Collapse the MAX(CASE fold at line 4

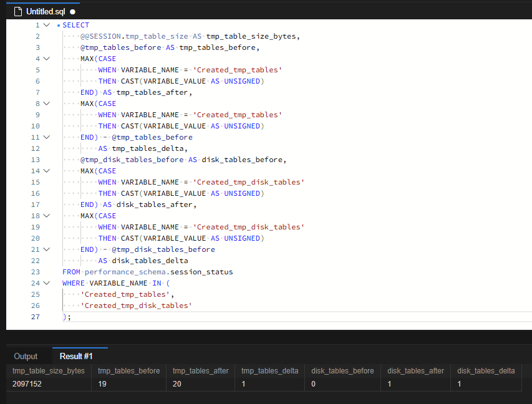click(47, 59)
